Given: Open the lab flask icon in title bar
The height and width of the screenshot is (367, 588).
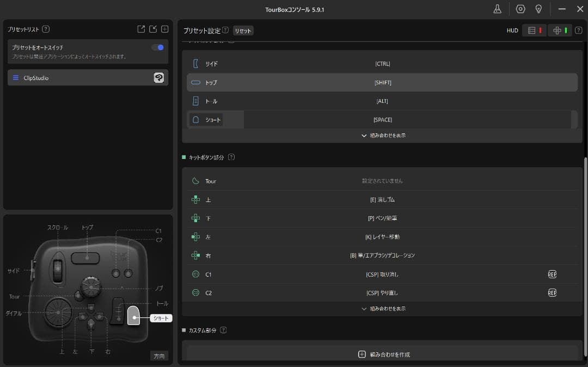Looking at the screenshot, I should 497,9.
